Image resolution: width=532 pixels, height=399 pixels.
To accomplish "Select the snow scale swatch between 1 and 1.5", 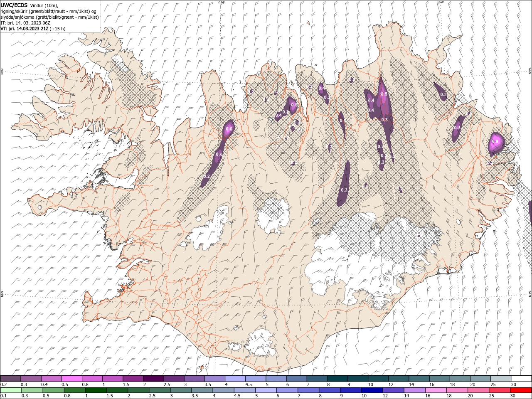I will click(x=113, y=379).
